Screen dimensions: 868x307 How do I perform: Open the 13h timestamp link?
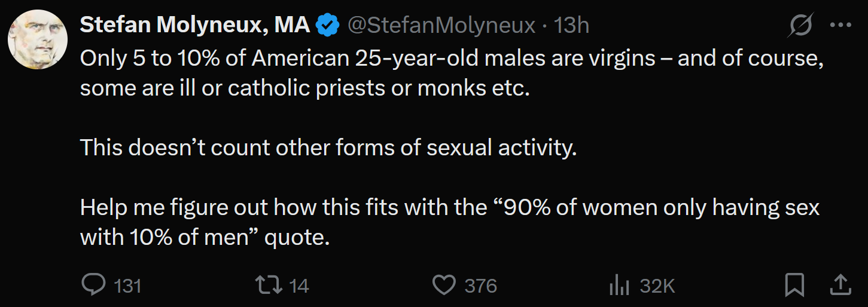pyautogui.click(x=572, y=25)
